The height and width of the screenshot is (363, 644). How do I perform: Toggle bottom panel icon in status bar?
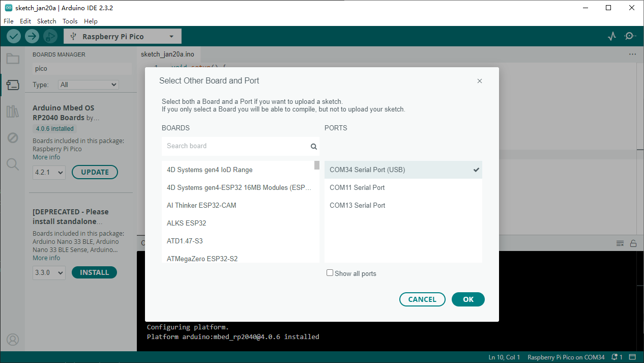coord(632,357)
